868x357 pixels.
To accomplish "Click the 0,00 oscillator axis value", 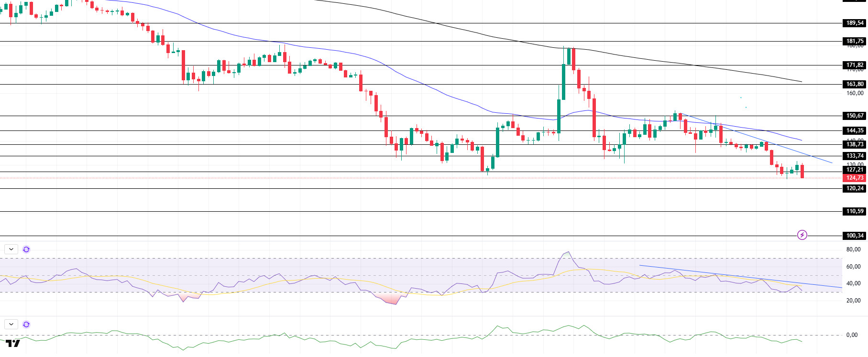I will pos(852,335).
